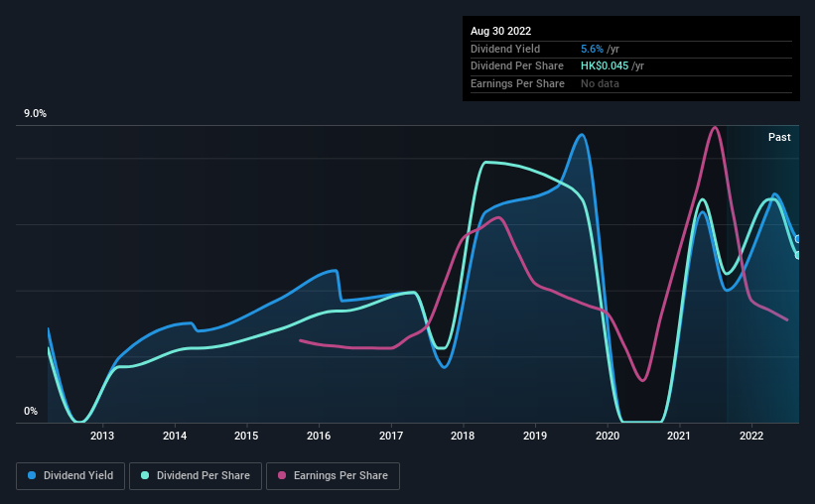Click the teal endpoint marker on the chart
Viewport: 815px width, 504px height.
coord(798,255)
